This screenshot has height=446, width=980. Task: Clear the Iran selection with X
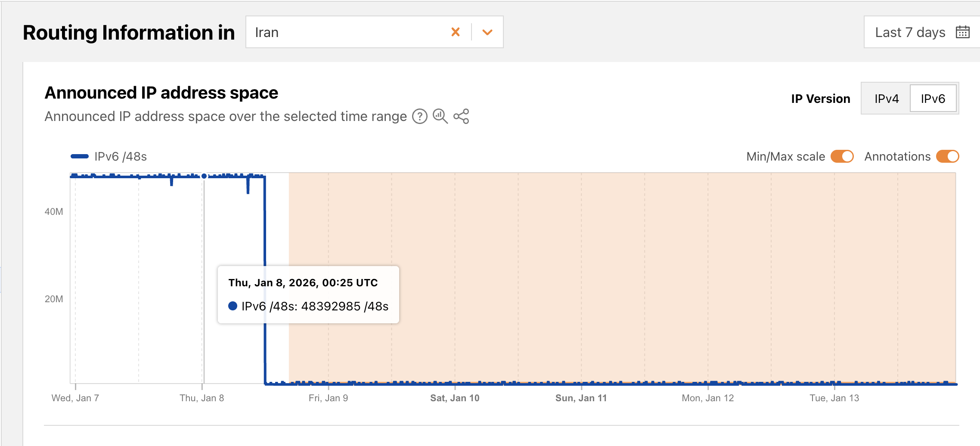(x=455, y=32)
